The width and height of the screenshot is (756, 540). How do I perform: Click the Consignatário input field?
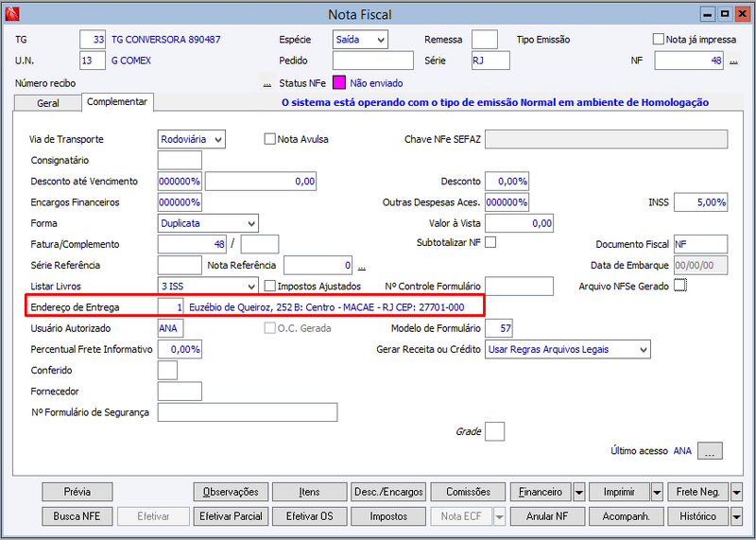click(180, 160)
